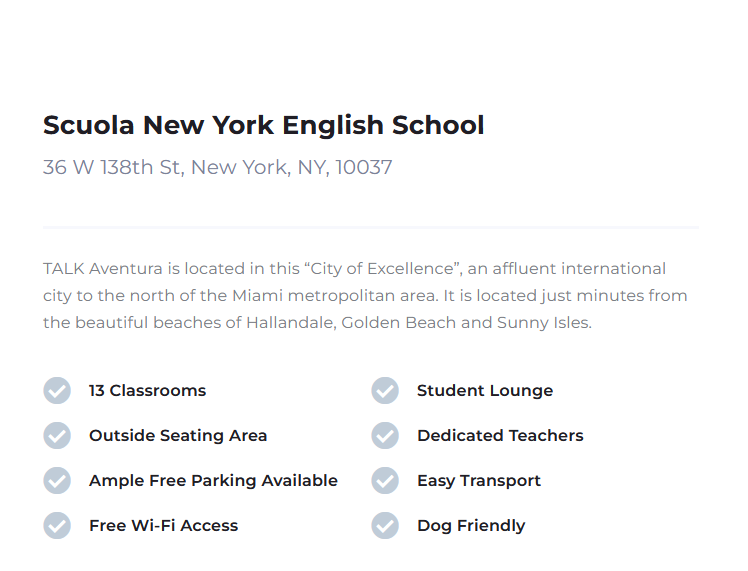Viewport: 748px width, 571px height.
Task: Select the Easy Transport checkmark icon
Action: coord(385,480)
